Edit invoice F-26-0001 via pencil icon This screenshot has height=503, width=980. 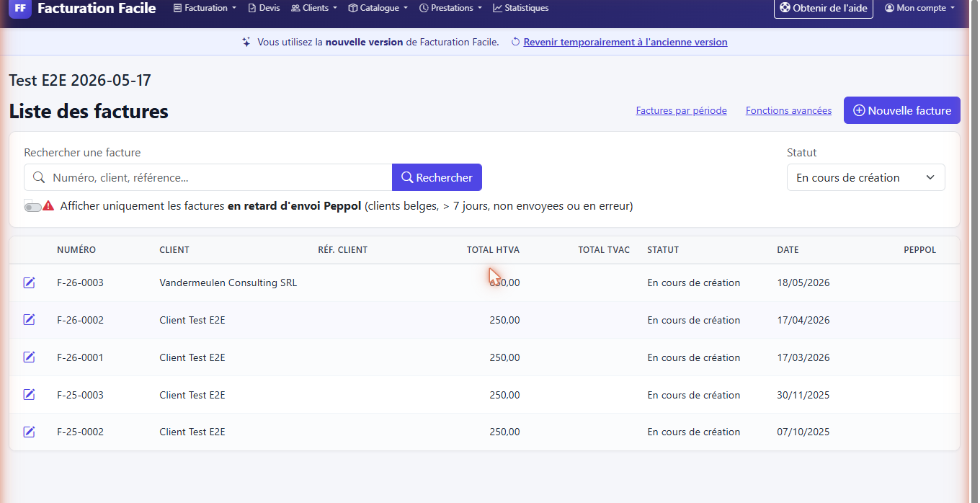(x=29, y=357)
